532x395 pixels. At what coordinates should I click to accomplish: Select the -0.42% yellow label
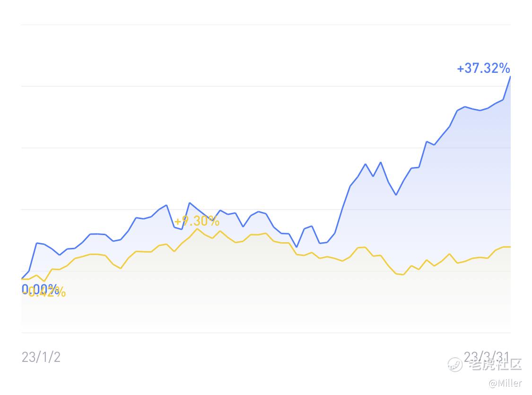[44, 292]
